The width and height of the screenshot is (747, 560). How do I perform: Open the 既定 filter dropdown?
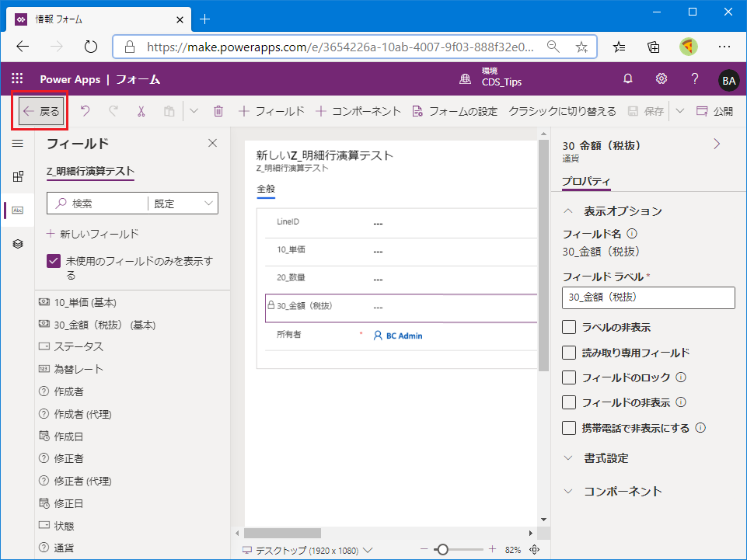[x=183, y=203]
